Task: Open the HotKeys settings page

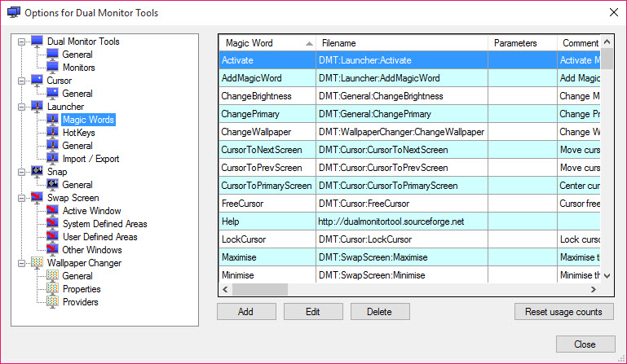Action: [x=79, y=133]
